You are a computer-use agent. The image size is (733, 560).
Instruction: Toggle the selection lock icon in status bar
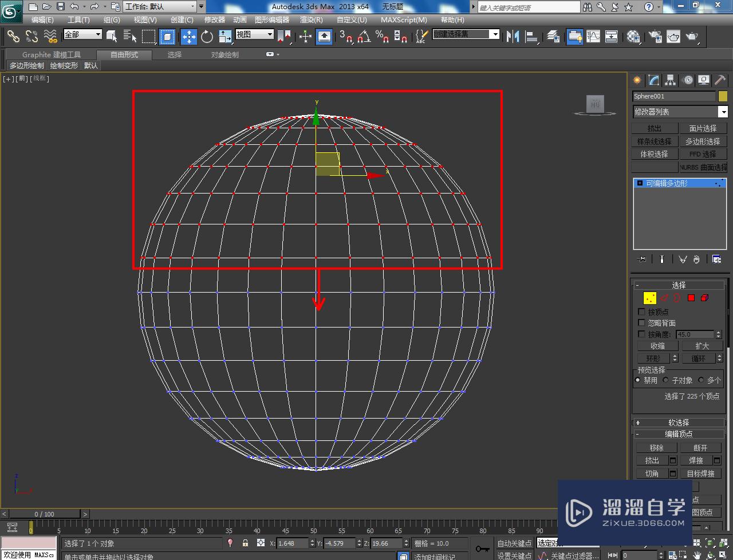[245, 543]
